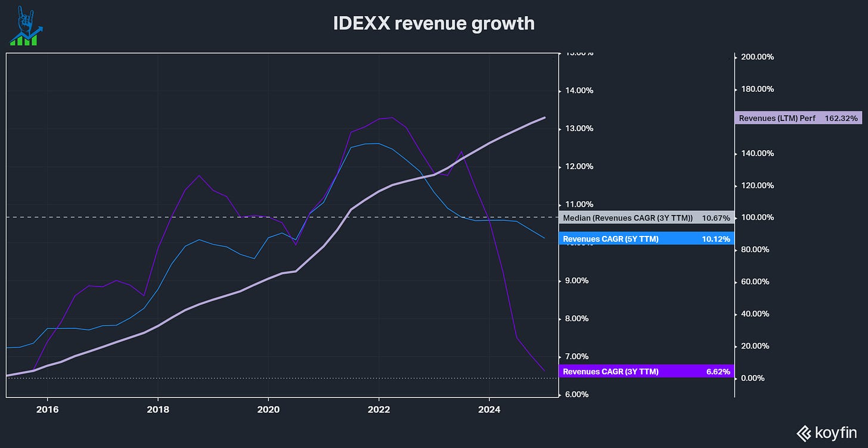Click the 2016 x-axis label
Image resolution: width=868 pixels, height=448 pixels.
point(47,409)
